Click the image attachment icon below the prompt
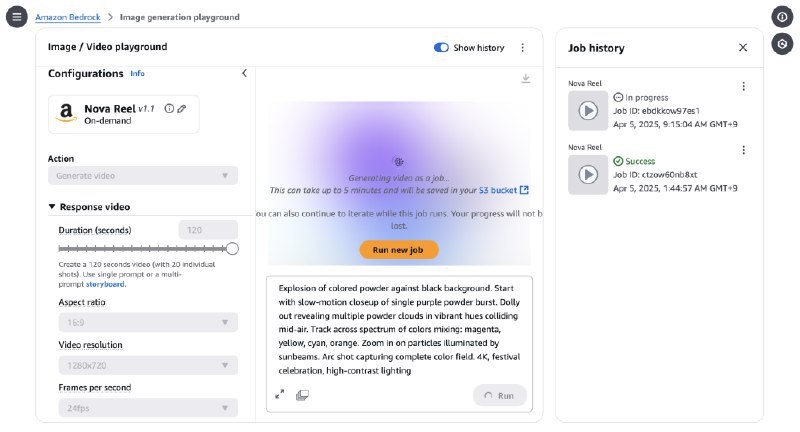 303,395
